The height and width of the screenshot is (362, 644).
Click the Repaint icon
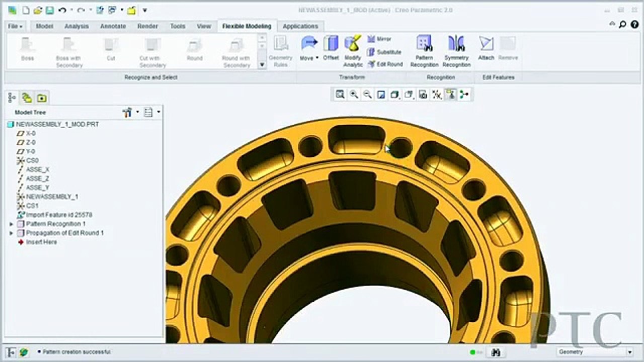pos(381,94)
